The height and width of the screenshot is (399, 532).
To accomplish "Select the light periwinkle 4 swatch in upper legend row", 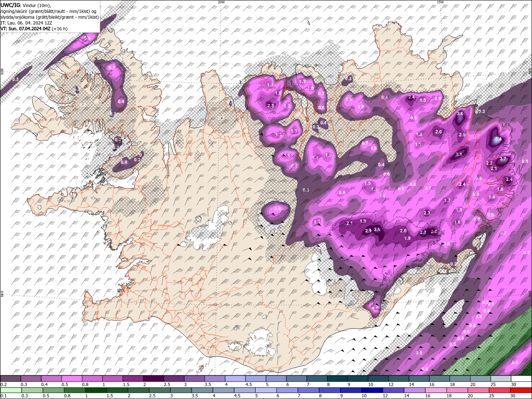I will click(x=234, y=379).
